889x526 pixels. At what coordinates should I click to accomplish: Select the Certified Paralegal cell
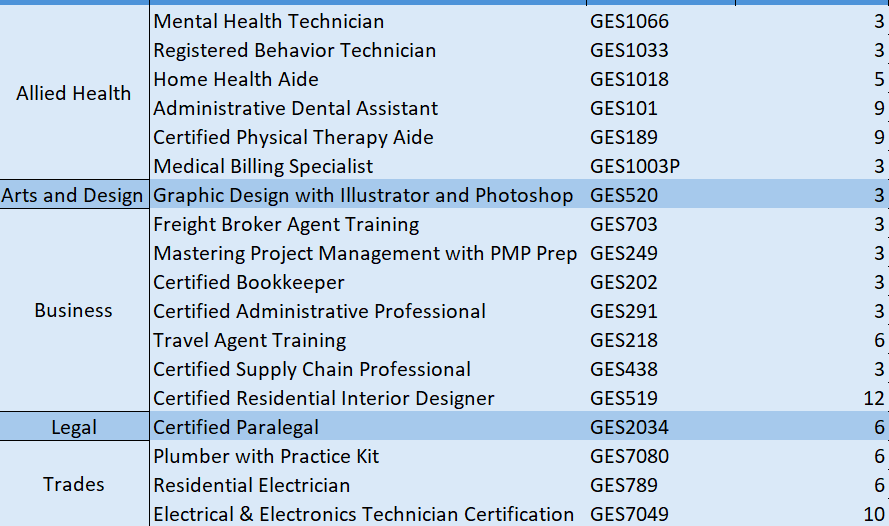pos(368,427)
